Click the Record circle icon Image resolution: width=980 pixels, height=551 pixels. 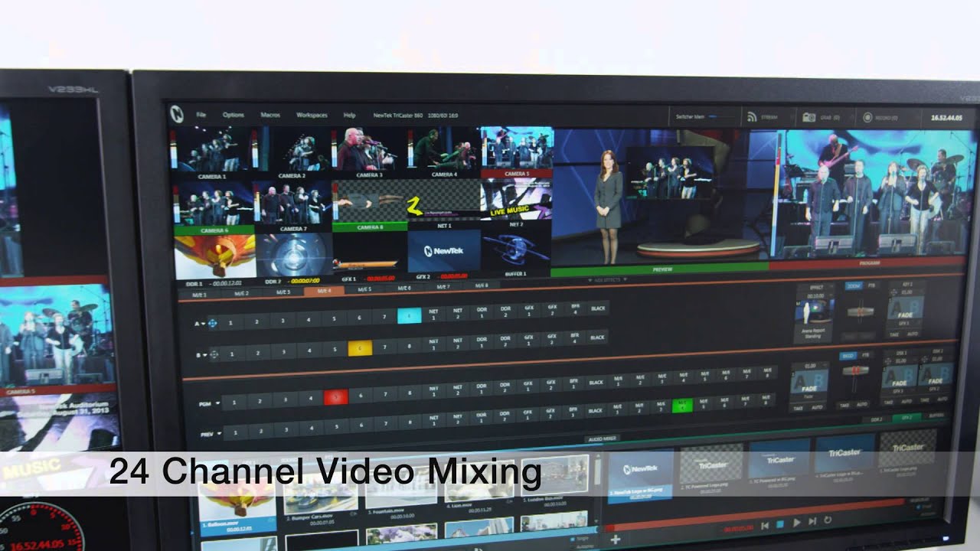pos(867,118)
